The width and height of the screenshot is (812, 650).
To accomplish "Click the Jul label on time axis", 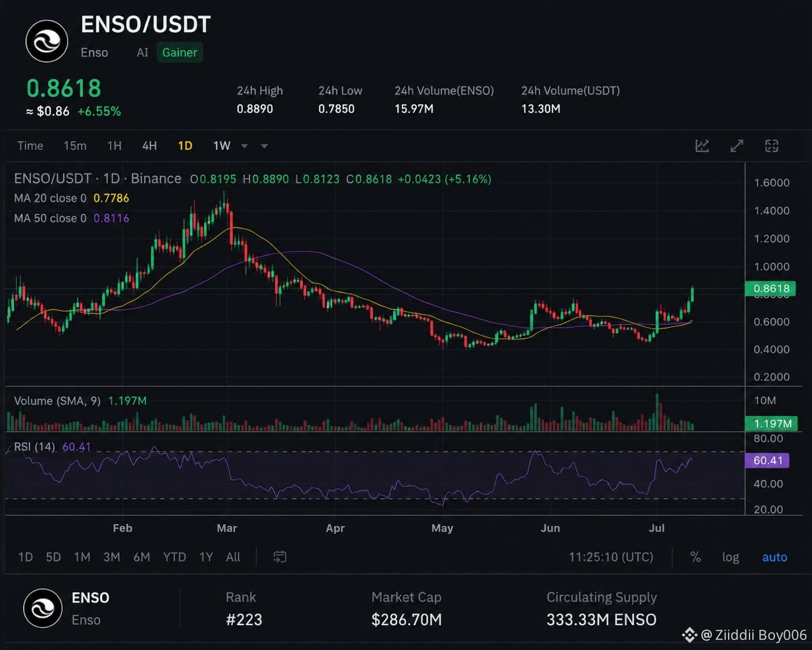I will (x=656, y=528).
